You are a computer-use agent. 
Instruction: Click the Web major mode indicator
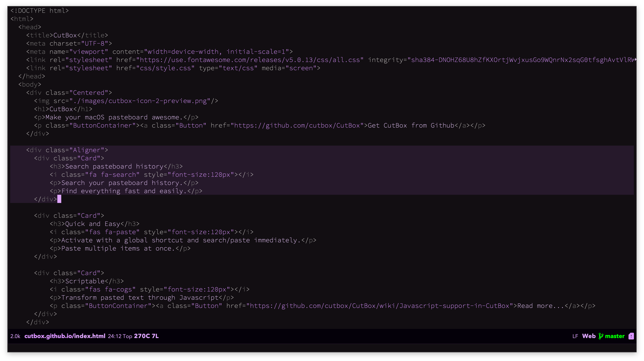(589, 336)
